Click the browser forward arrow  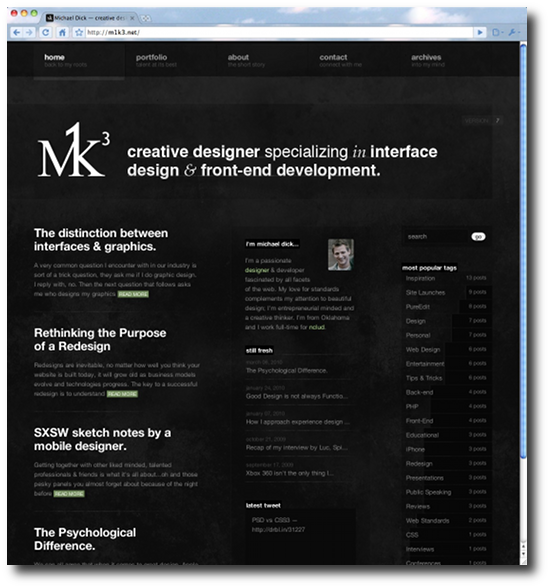pos(29,33)
